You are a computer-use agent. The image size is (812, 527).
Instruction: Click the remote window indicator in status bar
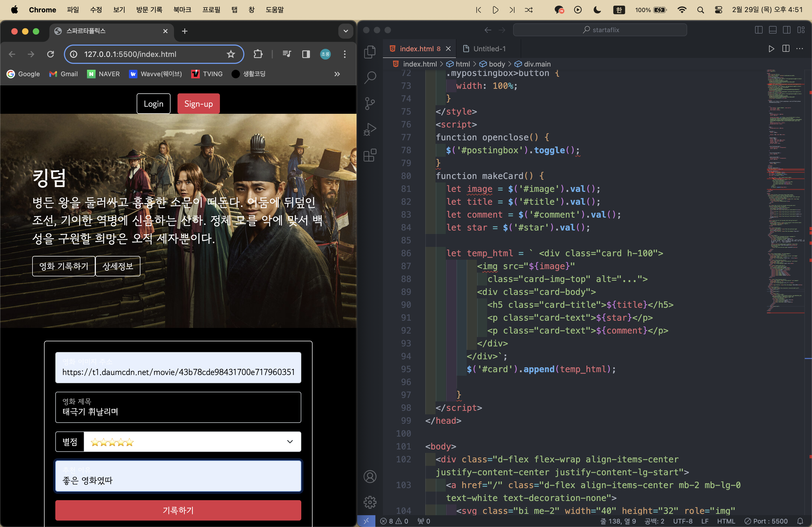(x=366, y=521)
